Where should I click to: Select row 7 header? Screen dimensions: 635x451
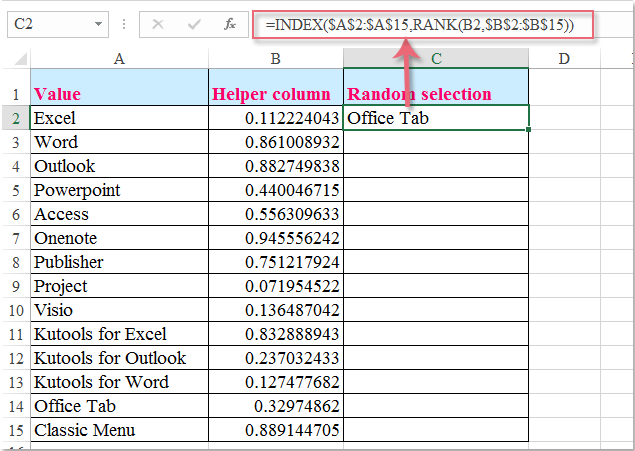click(x=16, y=238)
